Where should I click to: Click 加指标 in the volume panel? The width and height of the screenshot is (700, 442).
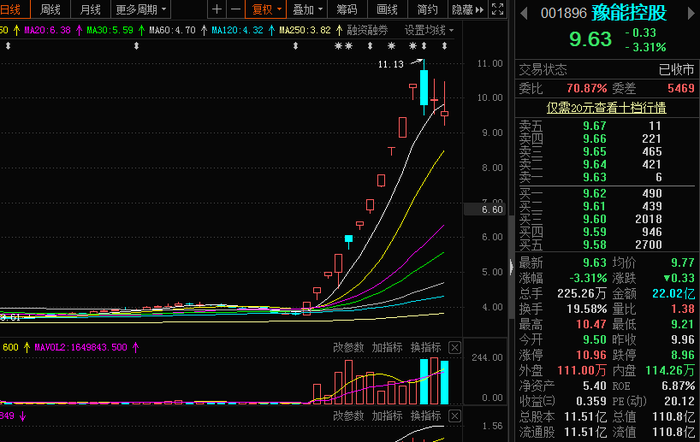[x=387, y=347]
